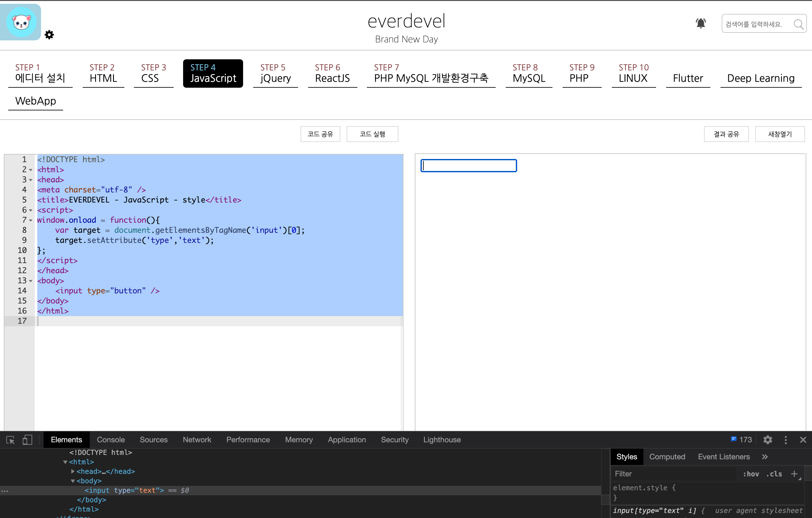
Task: Click 새창열기 button
Action: 779,134
